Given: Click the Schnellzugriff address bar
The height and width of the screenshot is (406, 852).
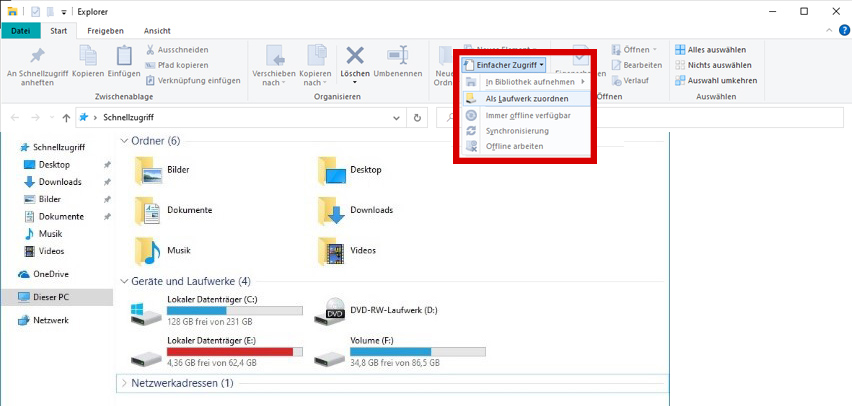Looking at the screenshot, I should coord(250,117).
